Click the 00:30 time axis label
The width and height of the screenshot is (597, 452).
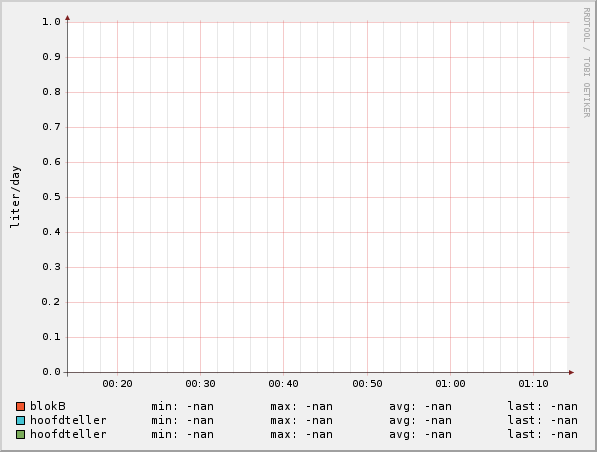200,383
